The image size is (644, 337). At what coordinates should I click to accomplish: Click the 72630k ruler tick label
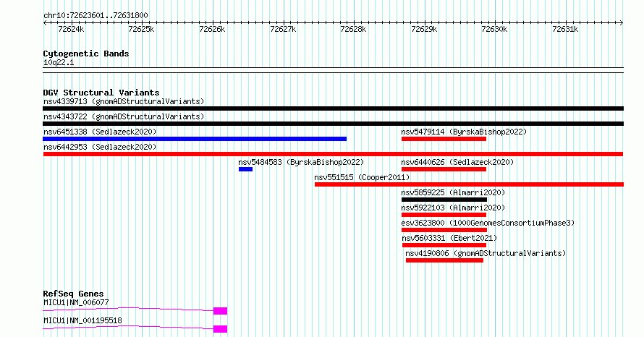click(x=494, y=29)
